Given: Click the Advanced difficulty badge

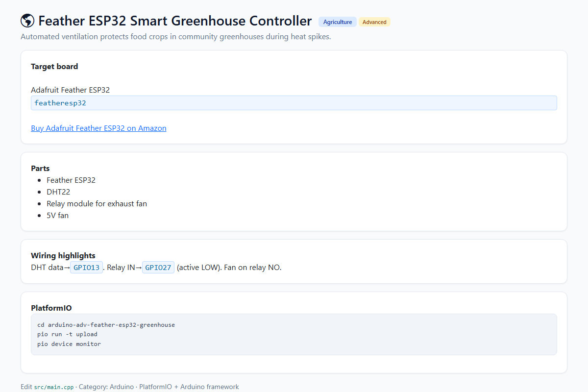Looking at the screenshot, I should tap(374, 22).
